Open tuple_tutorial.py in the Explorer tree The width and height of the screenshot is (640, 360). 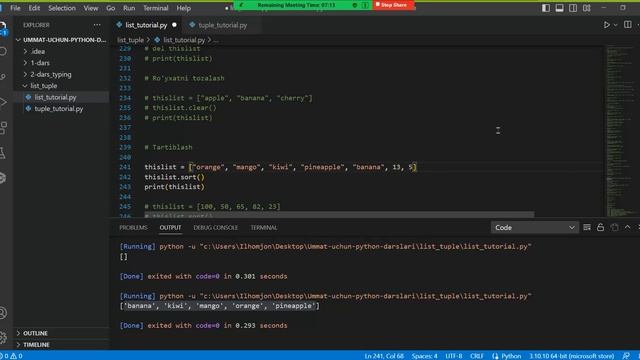point(59,109)
